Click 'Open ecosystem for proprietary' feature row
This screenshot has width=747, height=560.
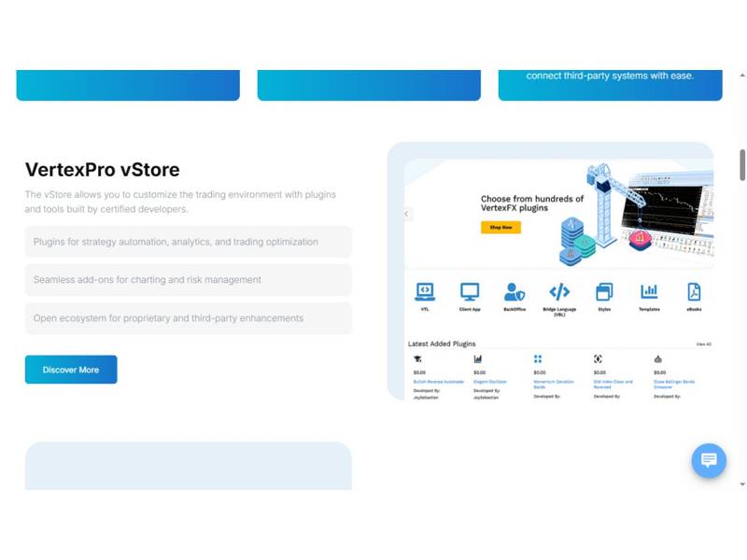[x=189, y=318]
